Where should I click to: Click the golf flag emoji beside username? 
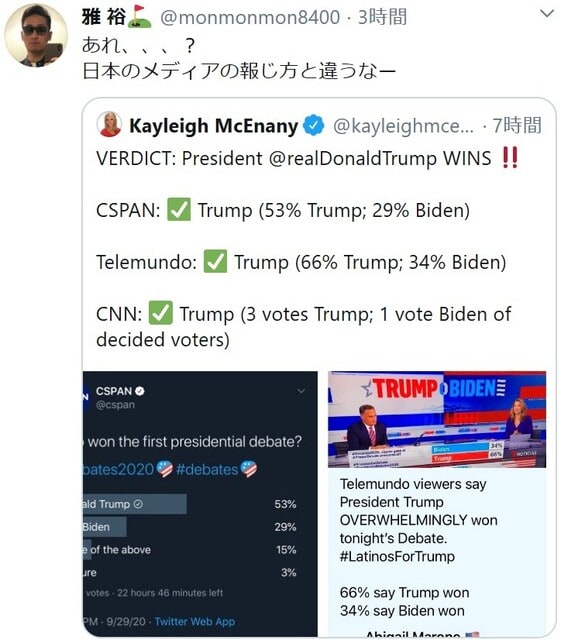coord(140,17)
